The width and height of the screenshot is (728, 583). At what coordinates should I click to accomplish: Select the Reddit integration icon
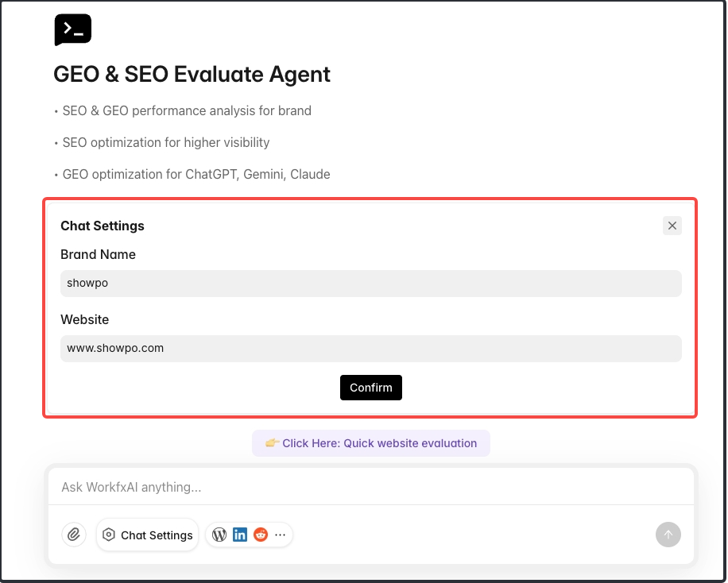pos(261,535)
